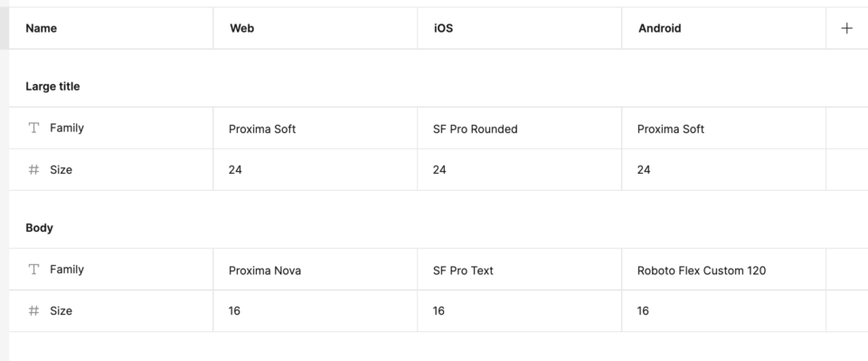Click the text type icon beside Body Family
Image resolution: width=868 pixels, height=361 pixels.
(33, 270)
